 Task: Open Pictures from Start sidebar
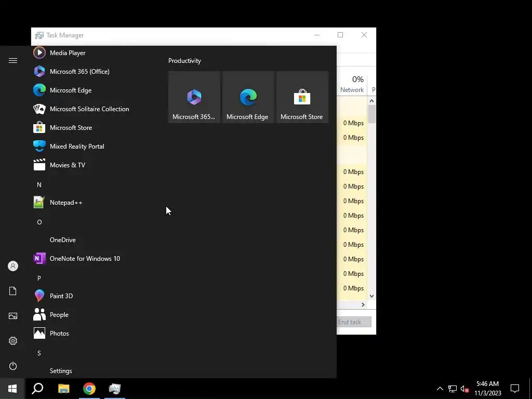[x=13, y=316]
